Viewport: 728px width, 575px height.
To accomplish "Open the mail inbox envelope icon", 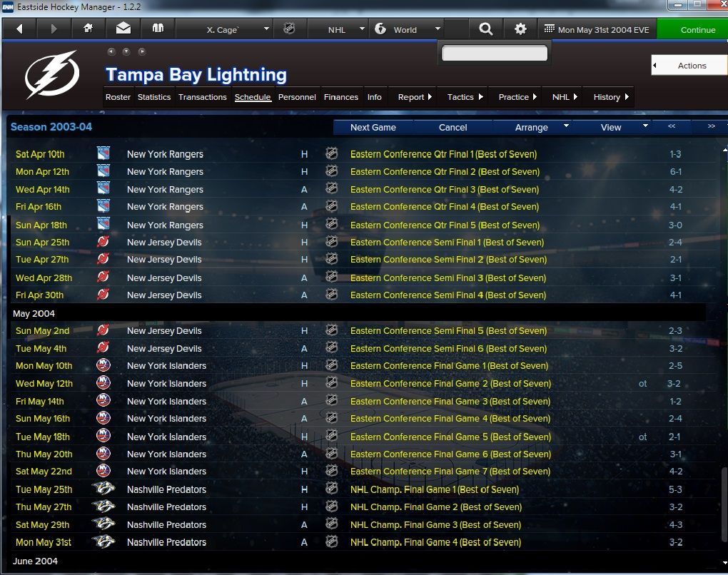I will pos(123,29).
